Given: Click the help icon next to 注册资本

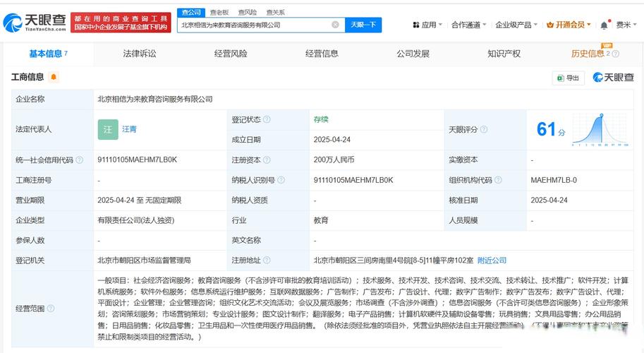Looking at the screenshot, I should [267, 160].
